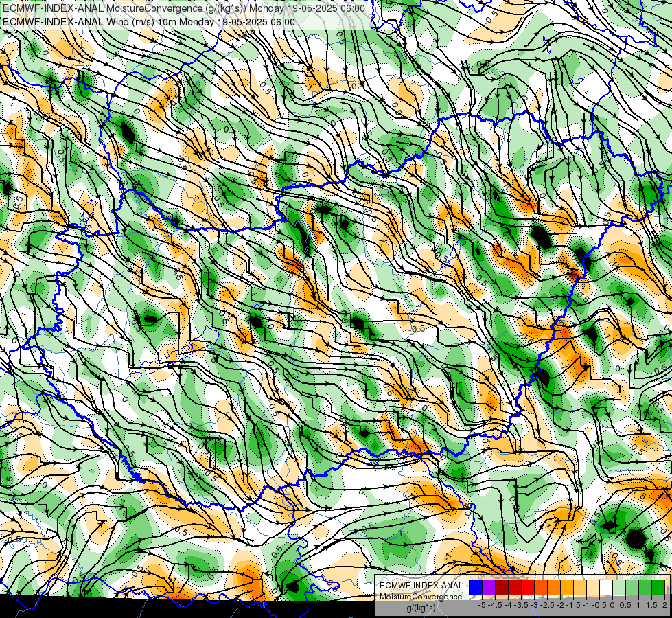Click the -5 value on legend scale
The width and height of the screenshot is (672, 618).
pyautogui.click(x=482, y=605)
